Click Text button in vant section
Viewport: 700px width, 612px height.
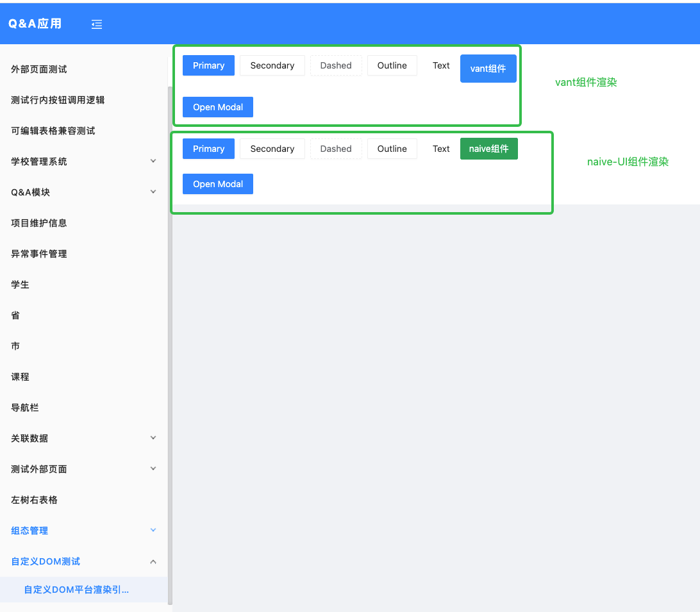(441, 65)
